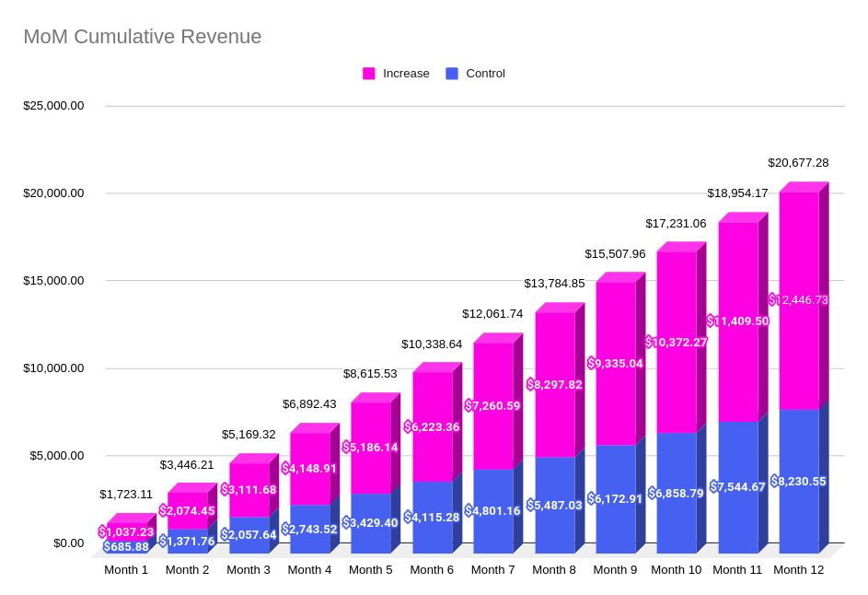Select the Month 1 axis label
The width and height of the screenshot is (868, 595).
126,570
